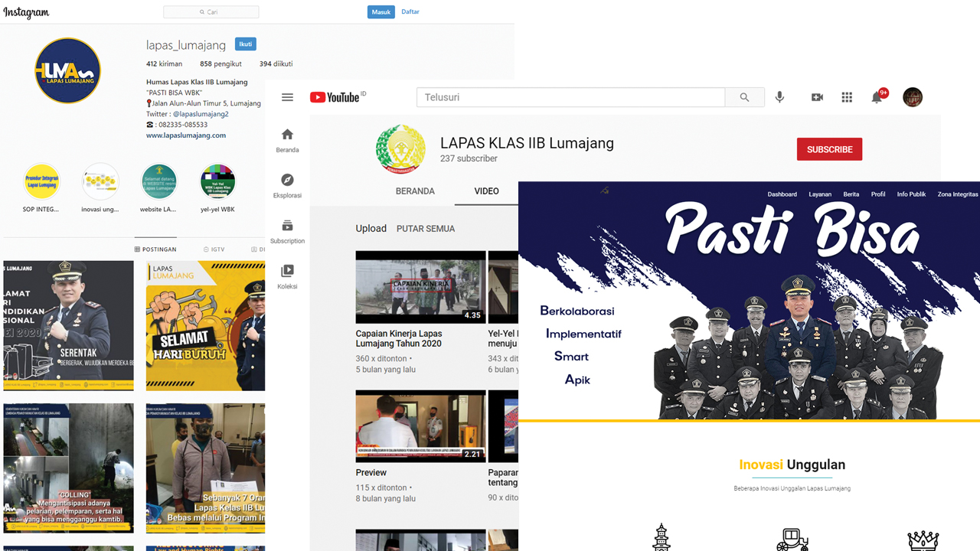The width and height of the screenshot is (980, 551).
Task: Click the create video camera icon
Action: [x=817, y=97]
